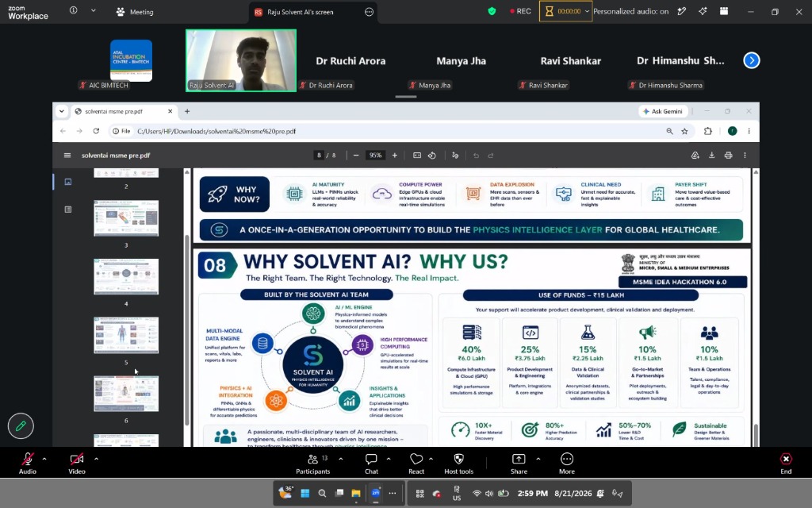Open the More options menu

coord(566,463)
